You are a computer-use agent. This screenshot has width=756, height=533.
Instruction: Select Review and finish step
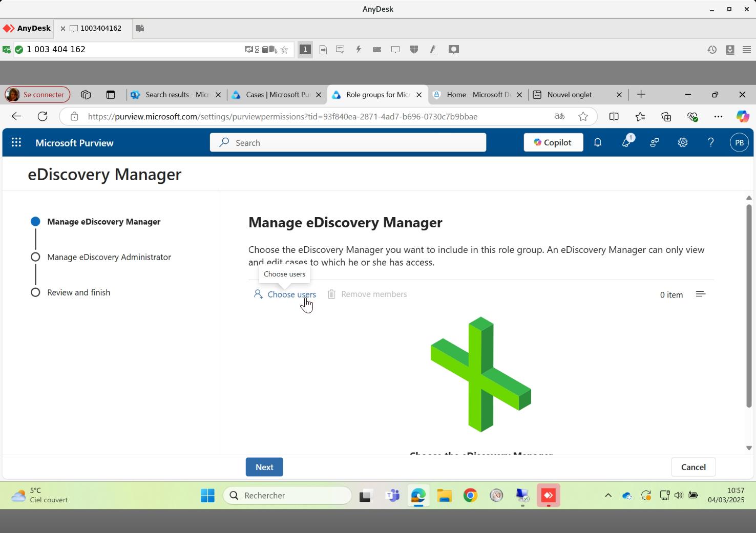tap(79, 292)
